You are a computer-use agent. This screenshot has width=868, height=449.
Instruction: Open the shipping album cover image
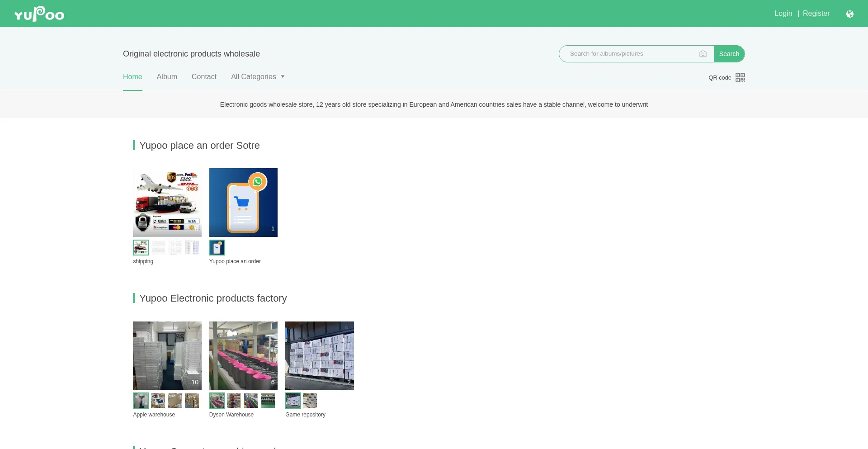167,203
